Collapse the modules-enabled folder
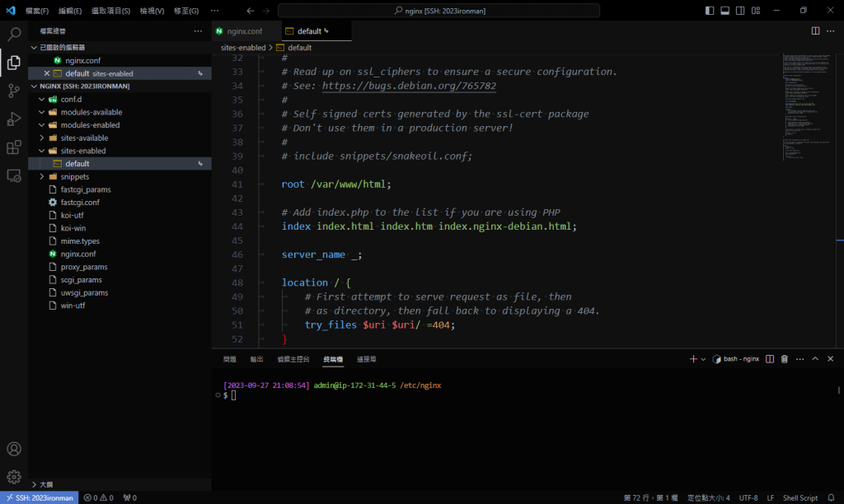This screenshot has width=844, height=504. pyautogui.click(x=42, y=125)
